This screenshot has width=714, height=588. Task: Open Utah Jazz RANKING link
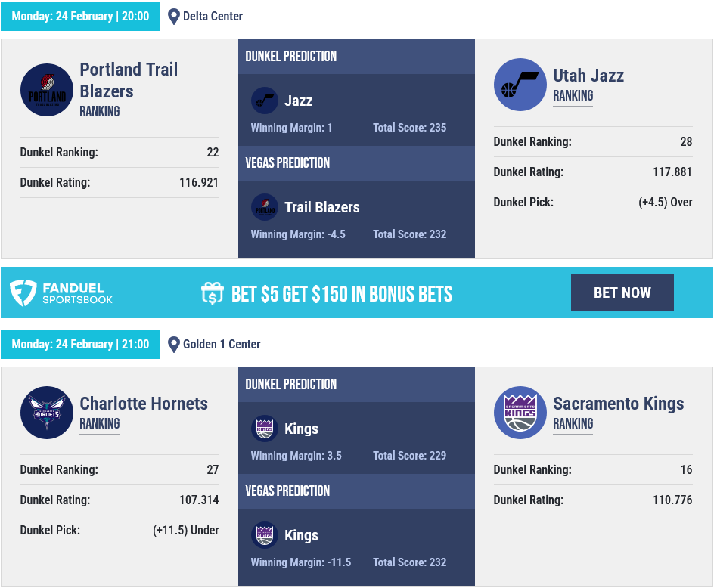click(x=573, y=95)
